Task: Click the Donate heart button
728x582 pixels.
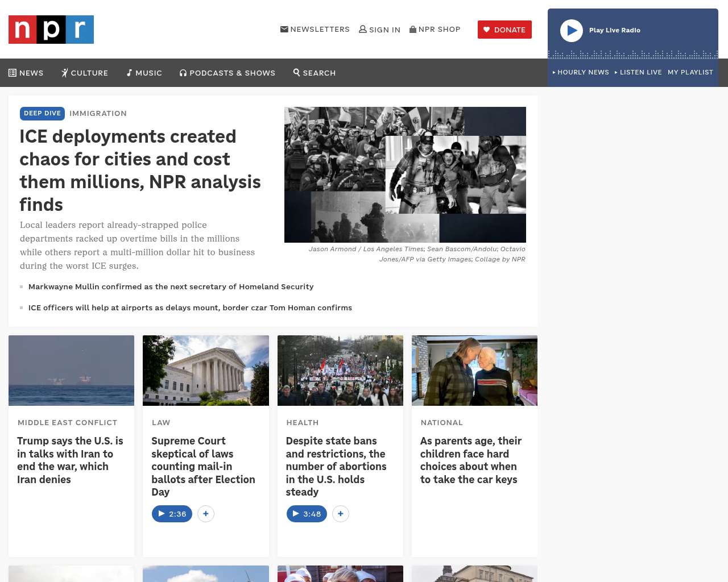Action: point(504,30)
